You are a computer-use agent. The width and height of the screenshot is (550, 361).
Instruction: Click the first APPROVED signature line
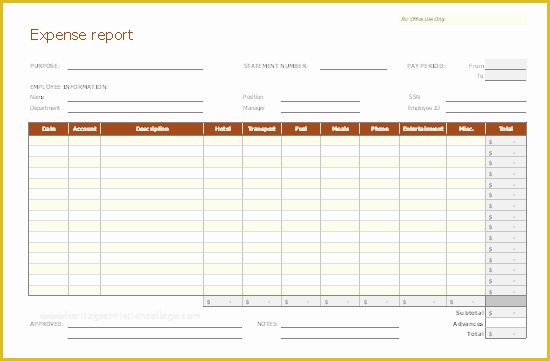[x=155, y=324]
